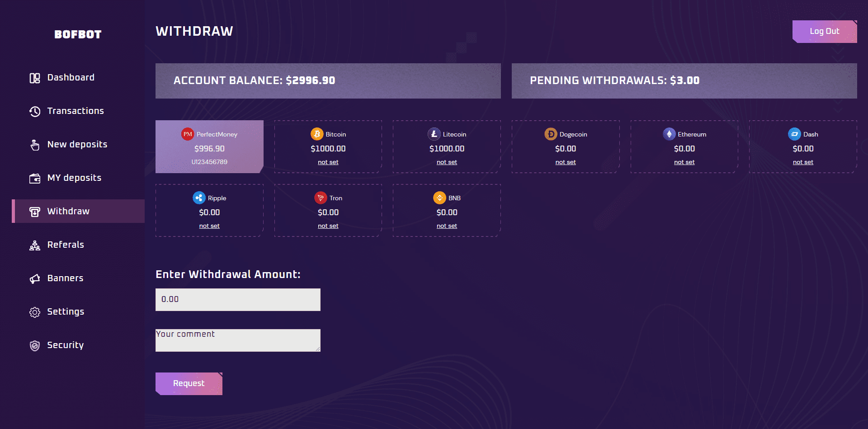The width and height of the screenshot is (868, 429).
Task: Open the Withdraw menu item
Action: tap(78, 211)
